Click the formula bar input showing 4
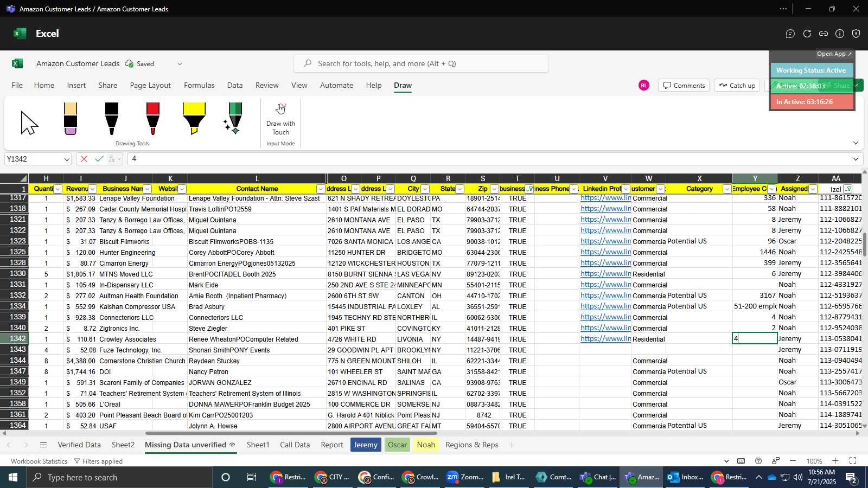The height and width of the screenshot is (488, 868). (488, 159)
